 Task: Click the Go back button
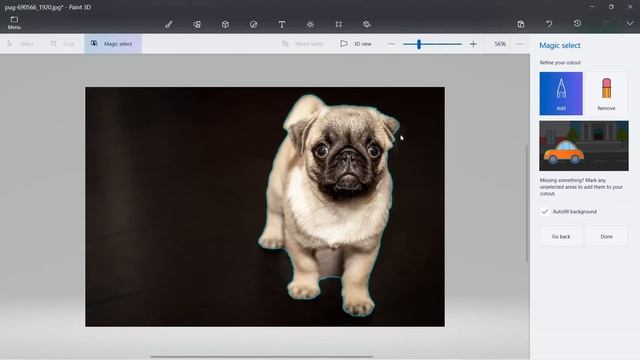click(561, 236)
